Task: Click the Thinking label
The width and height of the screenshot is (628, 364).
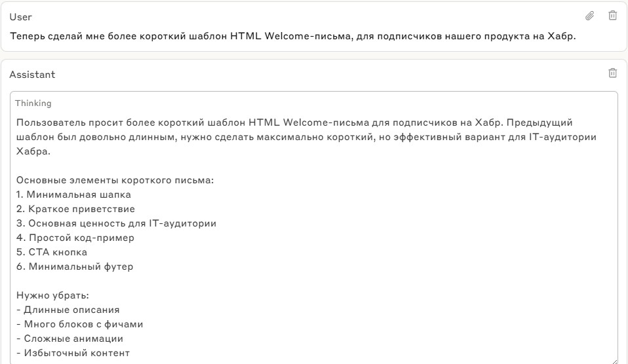Action: [33, 103]
